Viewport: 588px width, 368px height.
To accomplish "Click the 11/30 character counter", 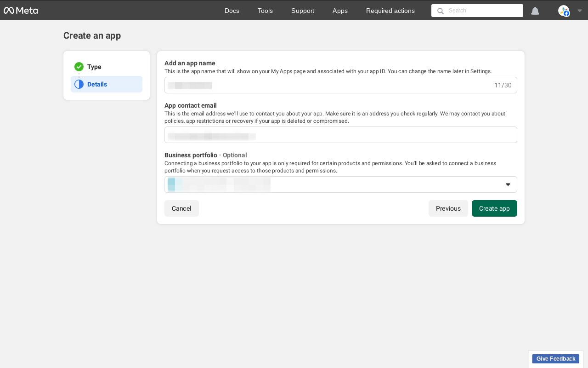I will (503, 85).
